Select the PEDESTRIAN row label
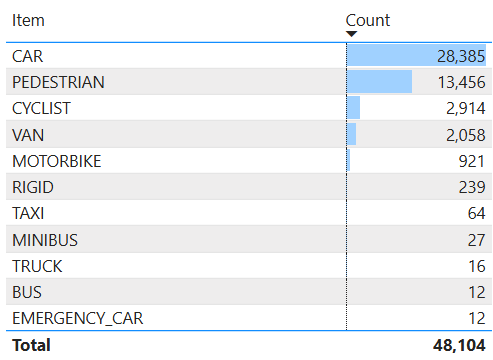The width and height of the screenshot is (493, 360). click(x=58, y=82)
